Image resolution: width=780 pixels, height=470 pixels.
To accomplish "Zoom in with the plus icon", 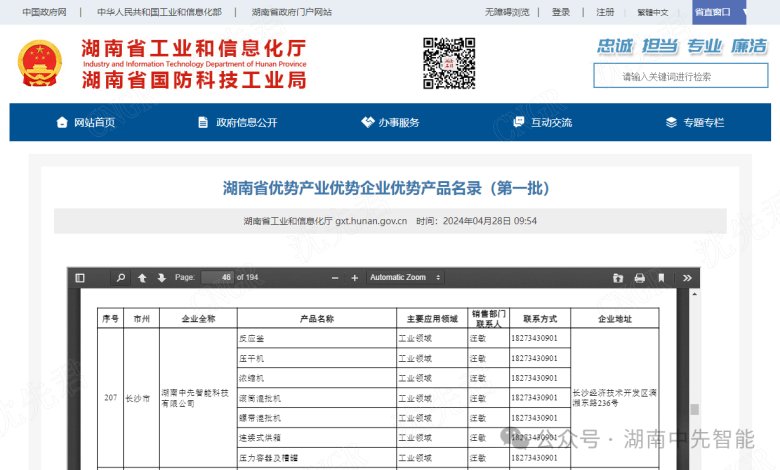I will pyautogui.click(x=354, y=277).
